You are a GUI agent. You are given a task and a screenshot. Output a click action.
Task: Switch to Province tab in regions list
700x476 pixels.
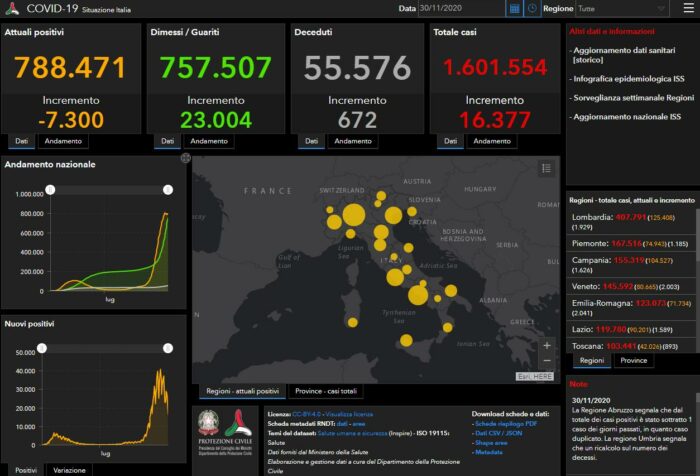click(633, 360)
